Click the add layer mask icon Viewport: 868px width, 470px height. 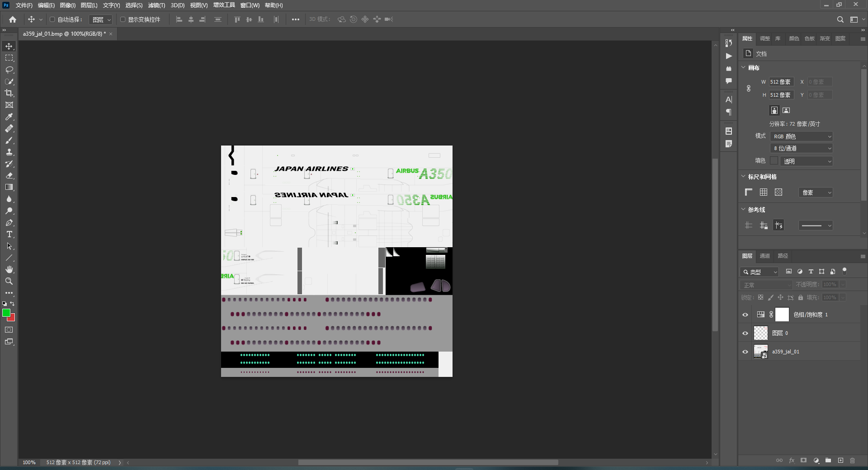803,461
